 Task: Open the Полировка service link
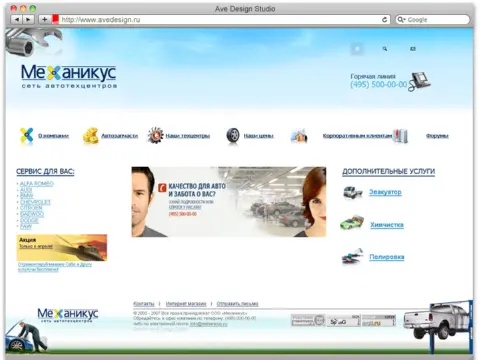click(387, 257)
